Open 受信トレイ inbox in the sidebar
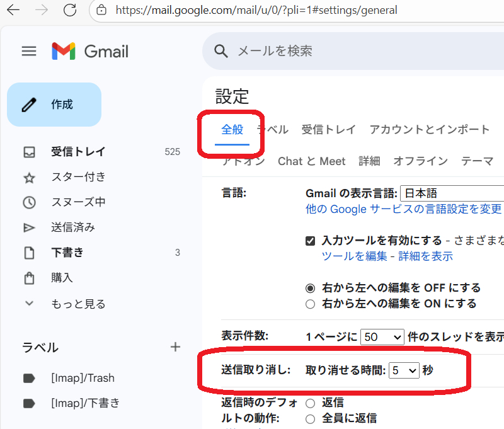 [x=78, y=152]
